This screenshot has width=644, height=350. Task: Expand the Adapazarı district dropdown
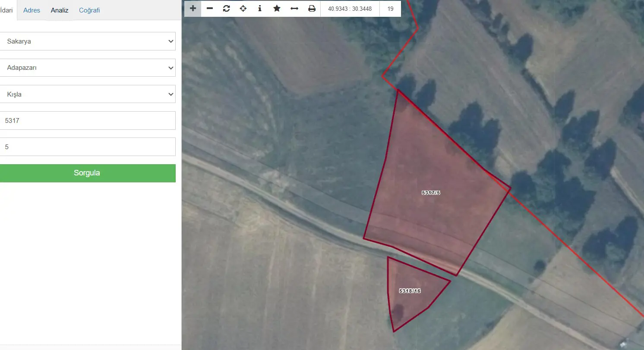tap(88, 68)
